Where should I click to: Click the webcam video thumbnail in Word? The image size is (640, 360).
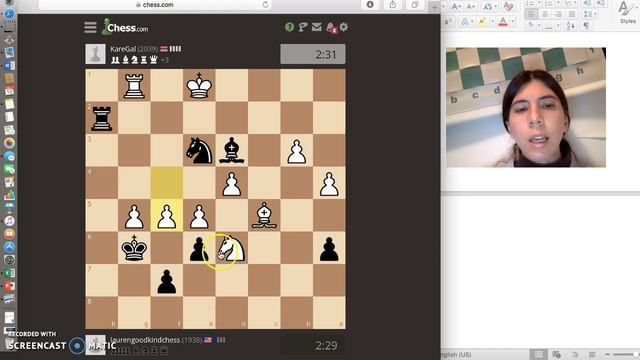[526, 107]
